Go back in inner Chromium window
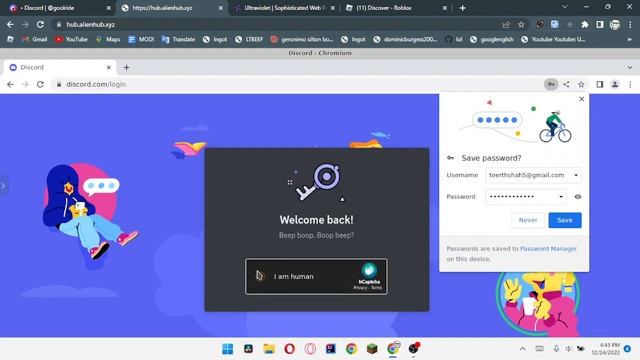This screenshot has height=360, width=640. [x=10, y=84]
